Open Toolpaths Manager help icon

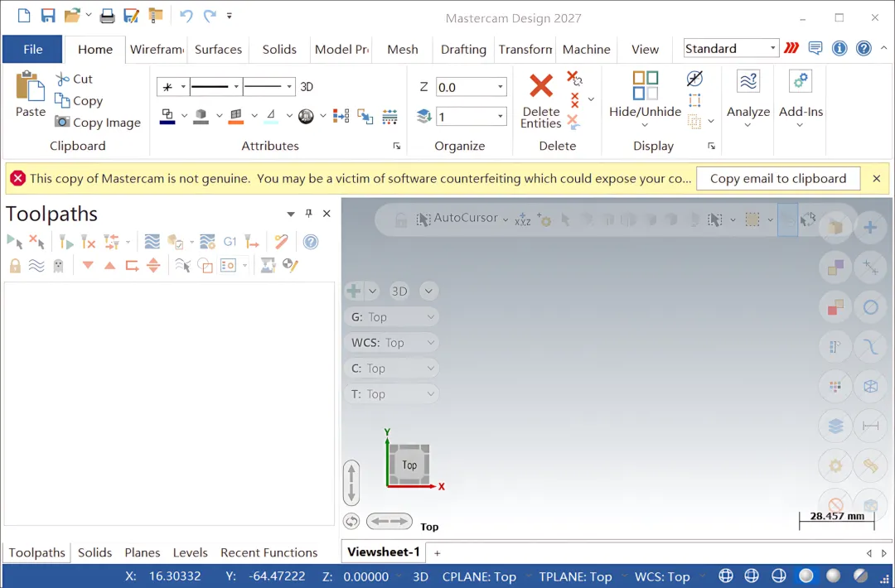(x=311, y=242)
